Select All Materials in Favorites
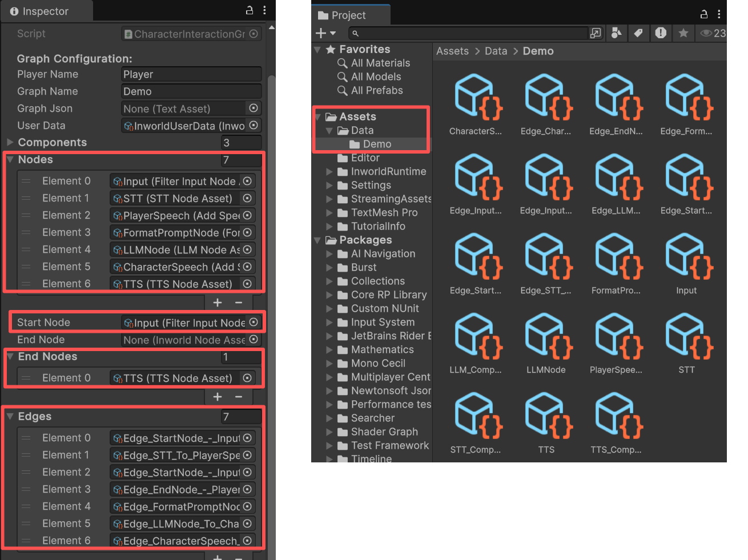Viewport: 748px width, 560px height. click(x=380, y=63)
